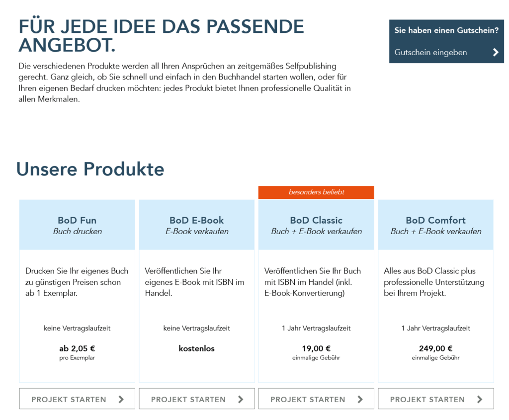Start a project with BoD E-Book
509x420 pixels.
click(x=188, y=399)
